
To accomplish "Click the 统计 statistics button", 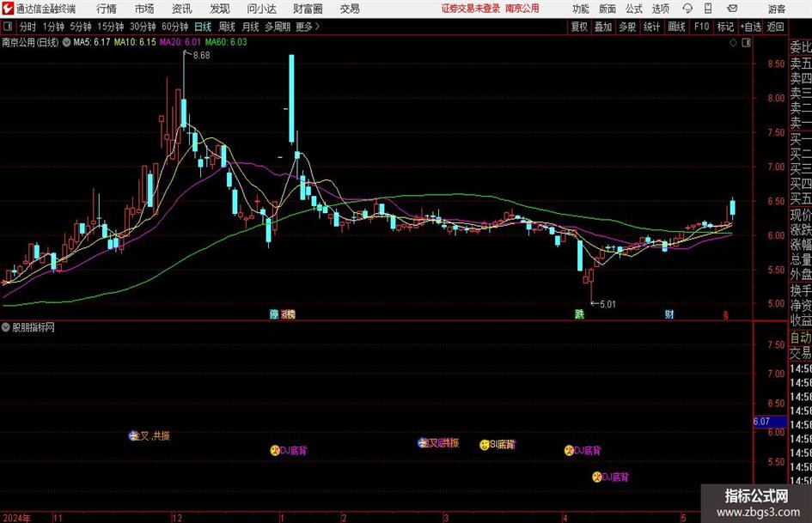I will [x=651, y=27].
